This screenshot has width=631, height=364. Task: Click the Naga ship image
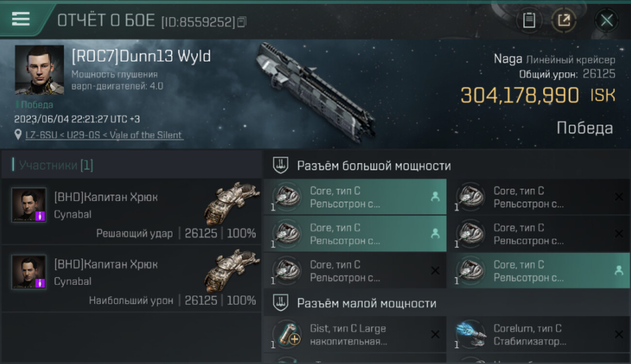point(316,92)
